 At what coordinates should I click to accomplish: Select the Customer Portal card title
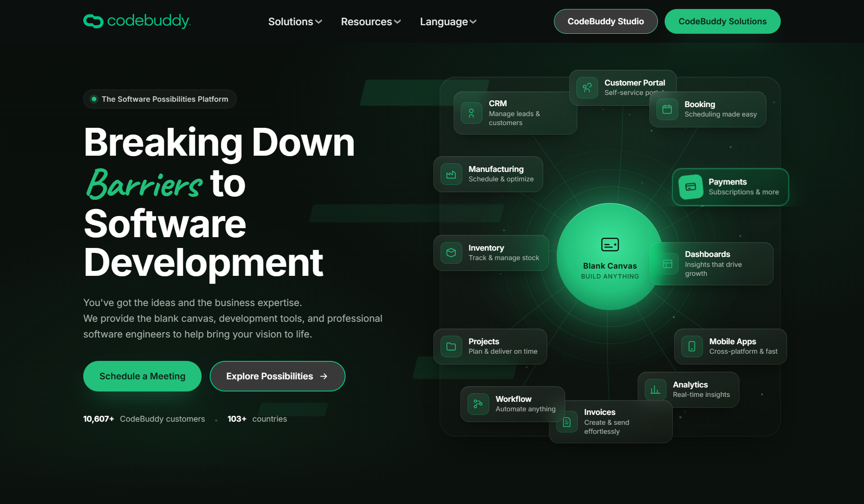point(634,83)
